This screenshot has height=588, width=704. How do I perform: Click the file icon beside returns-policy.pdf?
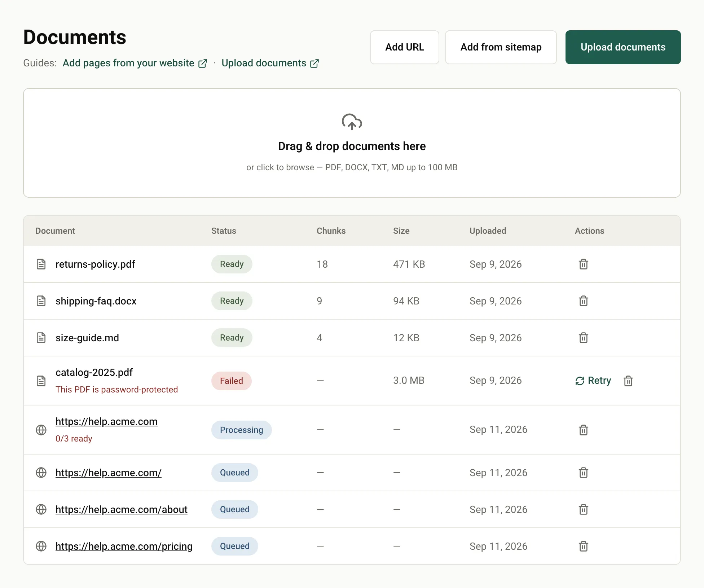41,264
